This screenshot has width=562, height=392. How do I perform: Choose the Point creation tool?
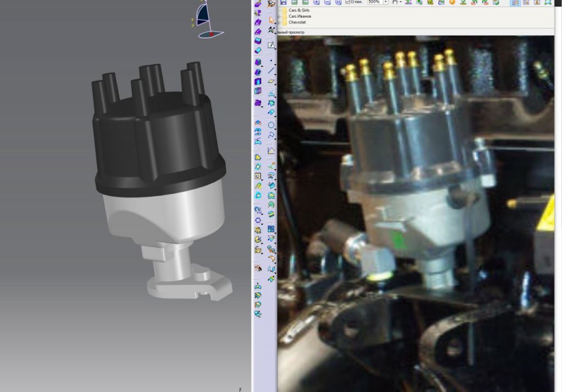pyautogui.click(x=271, y=61)
